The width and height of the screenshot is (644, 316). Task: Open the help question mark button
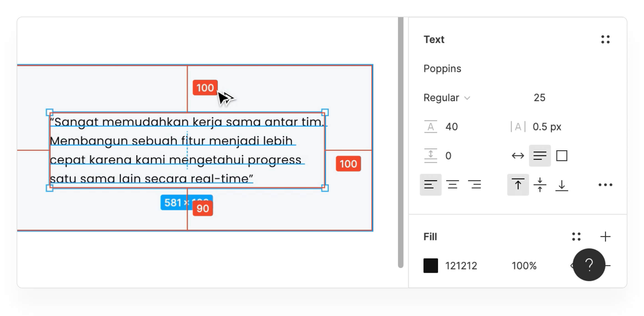coord(589,265)
